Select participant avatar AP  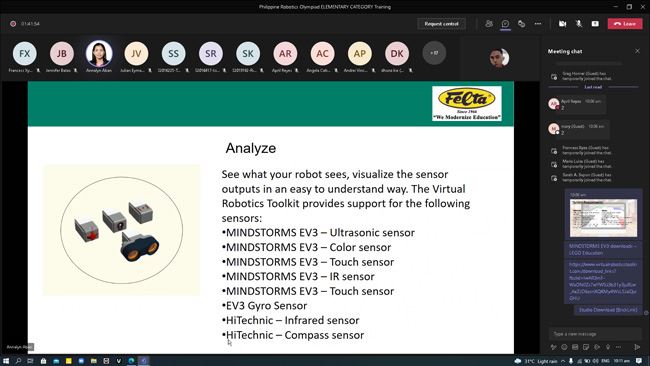[360, 53]
